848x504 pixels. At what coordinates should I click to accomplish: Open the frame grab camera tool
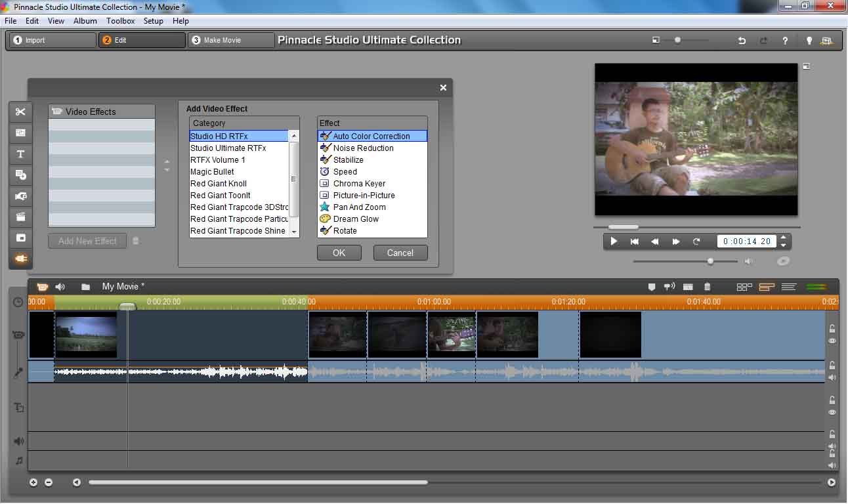20,196
